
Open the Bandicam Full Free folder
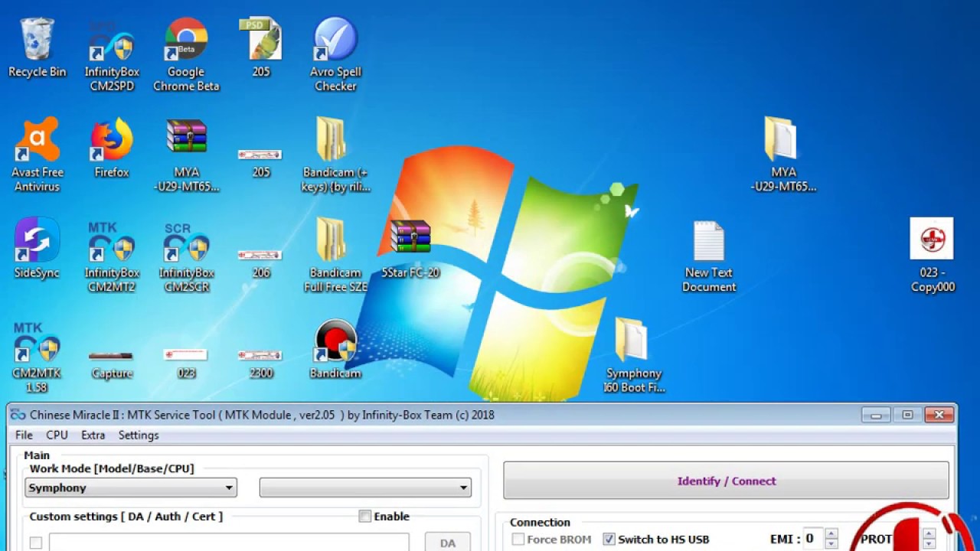point(335,256)
